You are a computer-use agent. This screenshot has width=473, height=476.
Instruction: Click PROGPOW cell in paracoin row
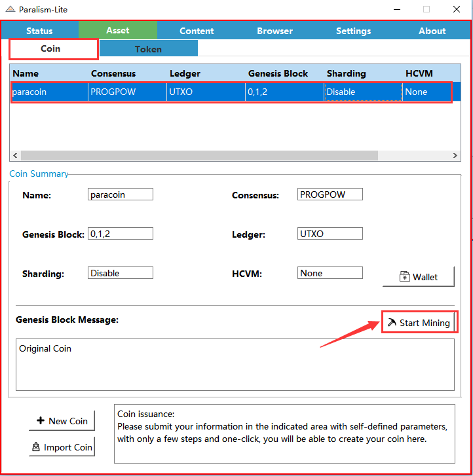coord(128,92)
